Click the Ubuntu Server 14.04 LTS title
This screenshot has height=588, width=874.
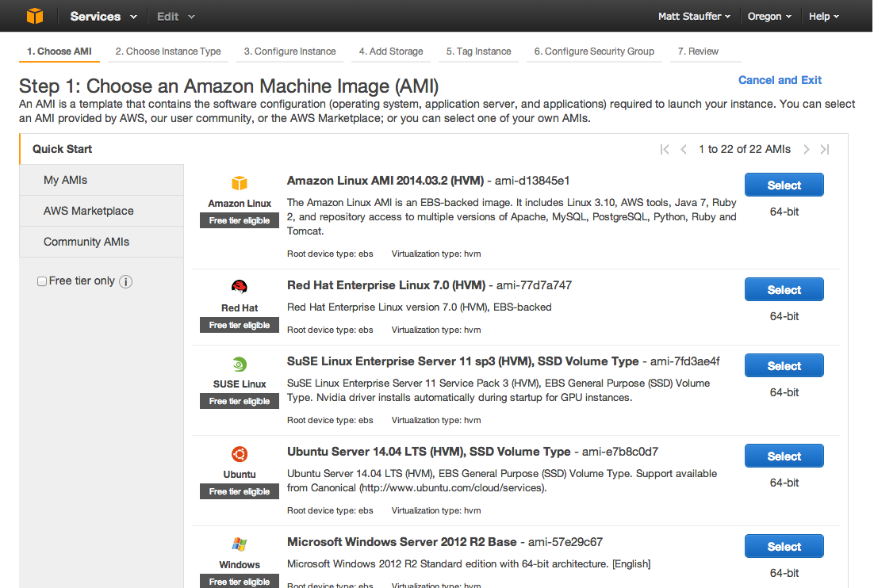point(428,452)
